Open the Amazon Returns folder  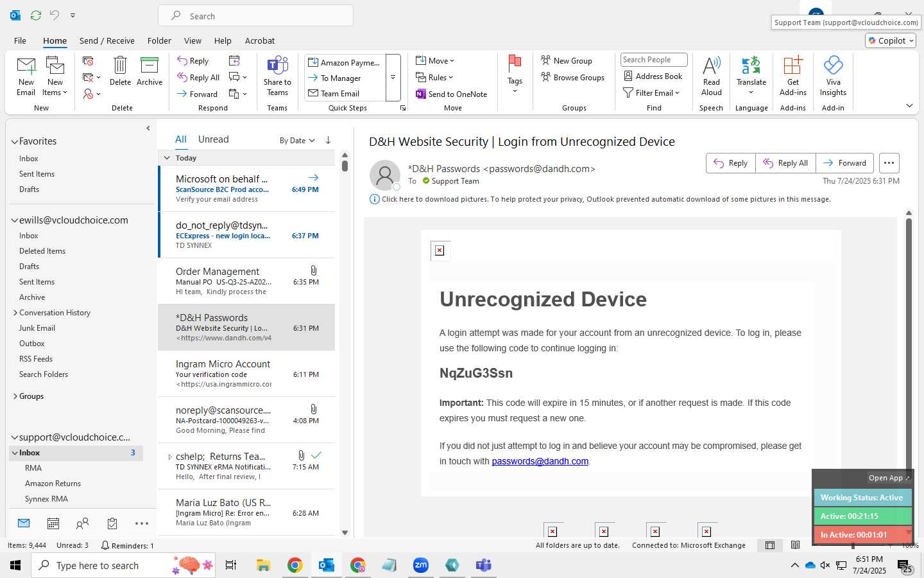tap(53, 484)
